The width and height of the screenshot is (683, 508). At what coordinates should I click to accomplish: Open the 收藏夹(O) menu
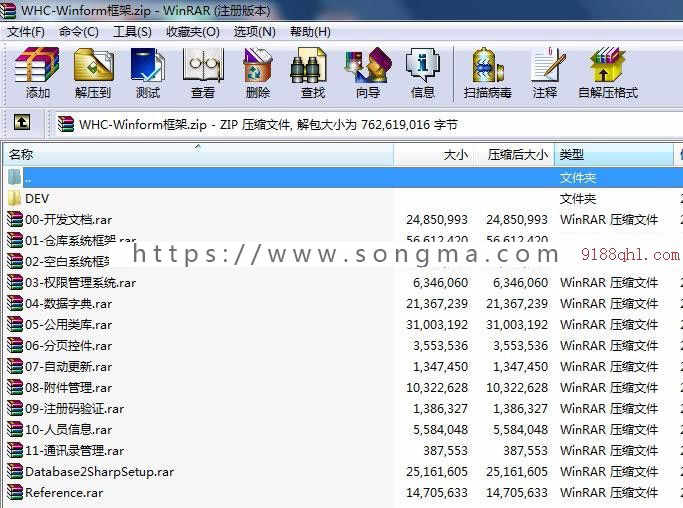[x=193, y=32]
